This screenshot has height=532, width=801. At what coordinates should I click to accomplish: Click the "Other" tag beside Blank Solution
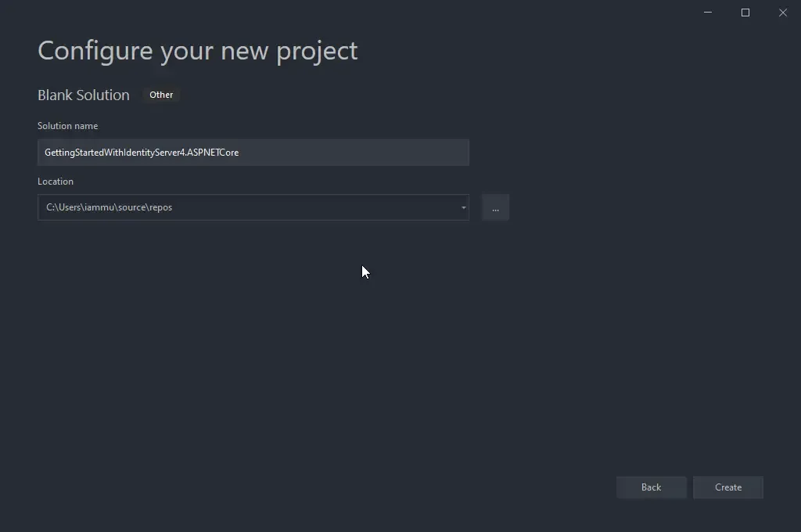coord(161,95)
